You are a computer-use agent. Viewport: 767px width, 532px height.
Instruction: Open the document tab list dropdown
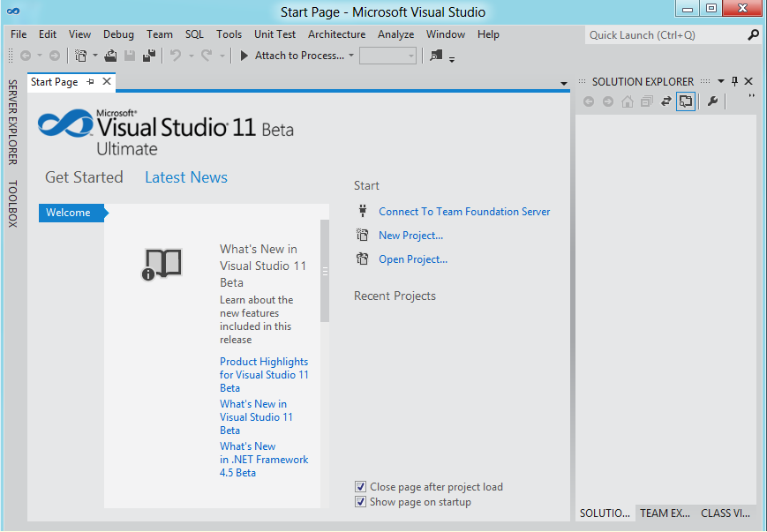[563, 84]
